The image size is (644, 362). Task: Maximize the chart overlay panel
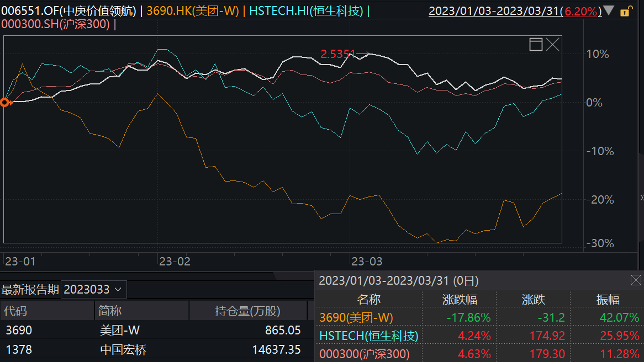(x=536, y=45)
